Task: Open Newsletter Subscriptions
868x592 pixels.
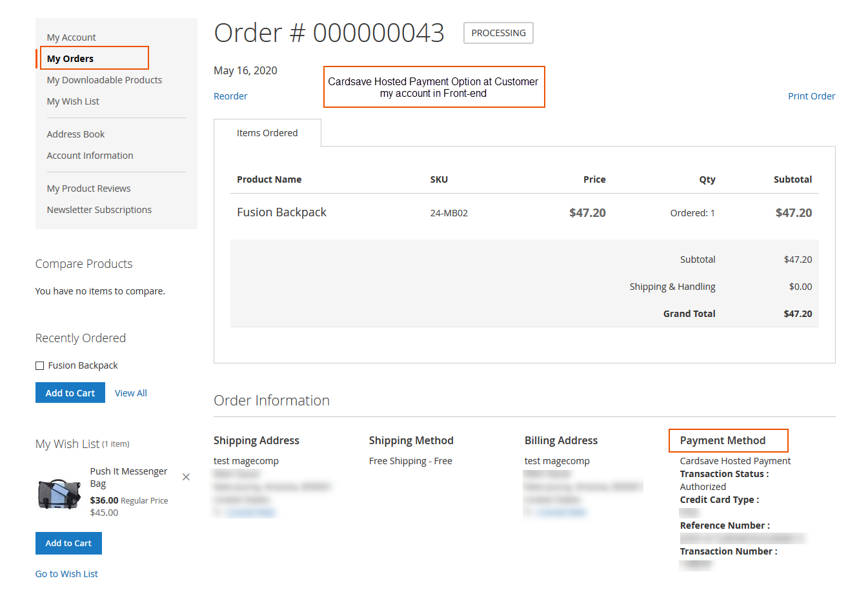Action: [x=99, y=209]
